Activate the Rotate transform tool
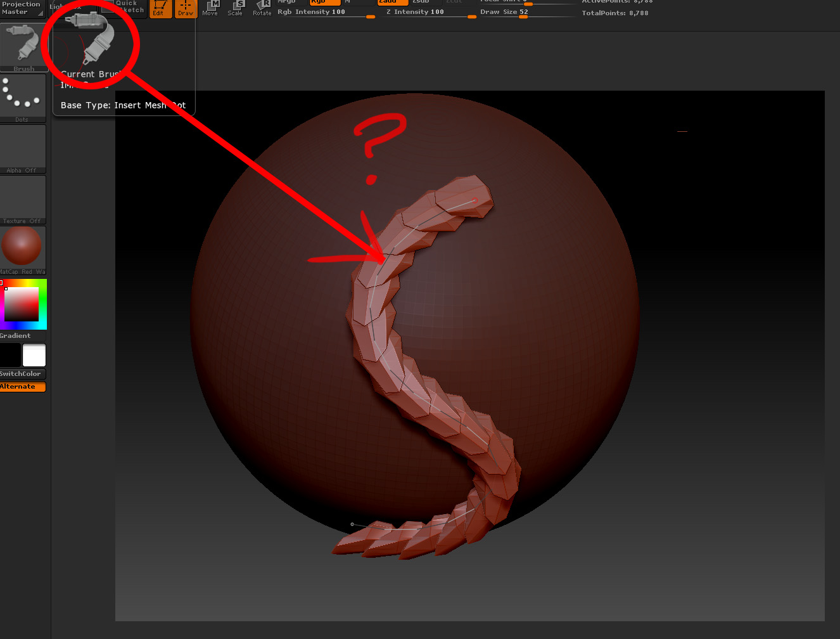840x639 pixels. 262,9
